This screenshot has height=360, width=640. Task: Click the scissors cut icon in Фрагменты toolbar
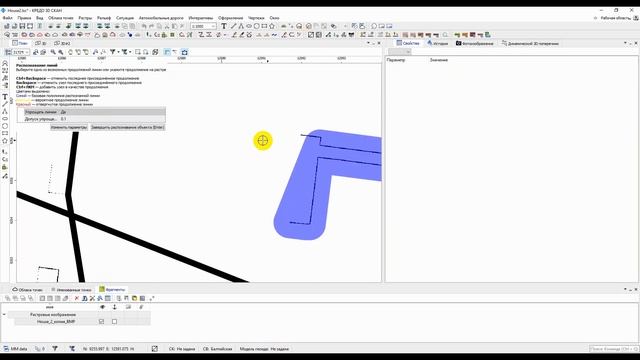pos(92,298)
